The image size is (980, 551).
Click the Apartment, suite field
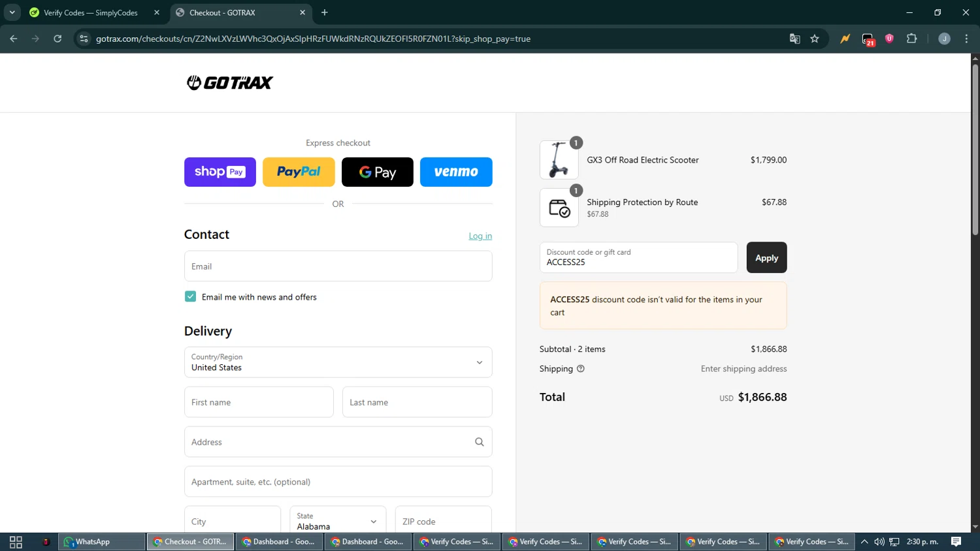[x=338, y=482]
